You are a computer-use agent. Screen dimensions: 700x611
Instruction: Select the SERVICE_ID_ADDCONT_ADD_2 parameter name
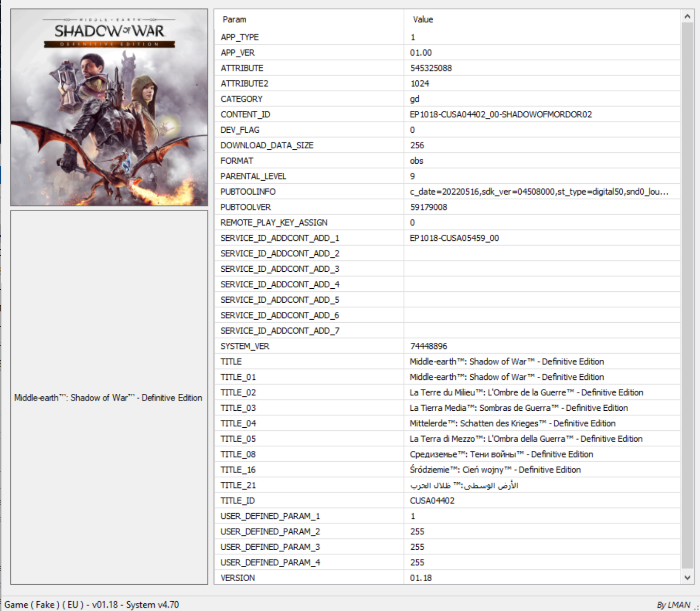280,253
